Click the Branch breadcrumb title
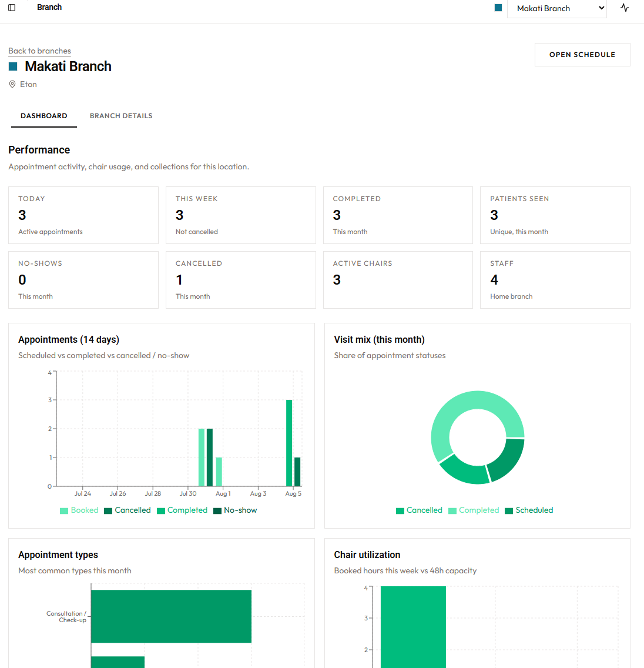This screenshot has width=644, height=668. point(49,7)
